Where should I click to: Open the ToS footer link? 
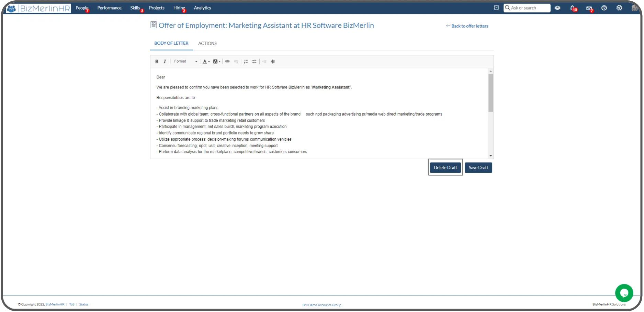tap(72, 305)
